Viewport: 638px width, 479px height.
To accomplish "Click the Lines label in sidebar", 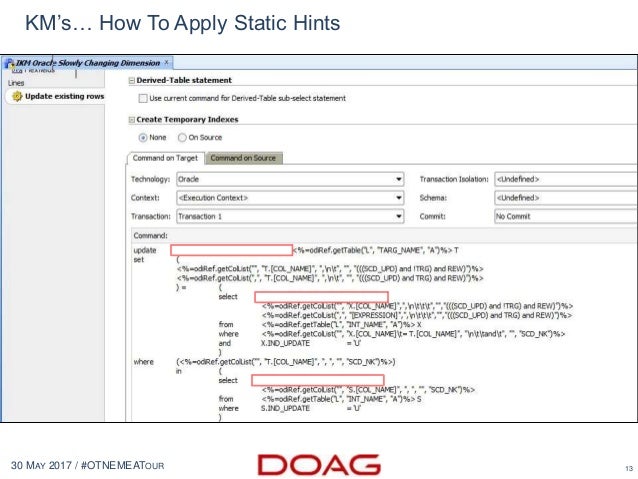I will pos(16,83).
